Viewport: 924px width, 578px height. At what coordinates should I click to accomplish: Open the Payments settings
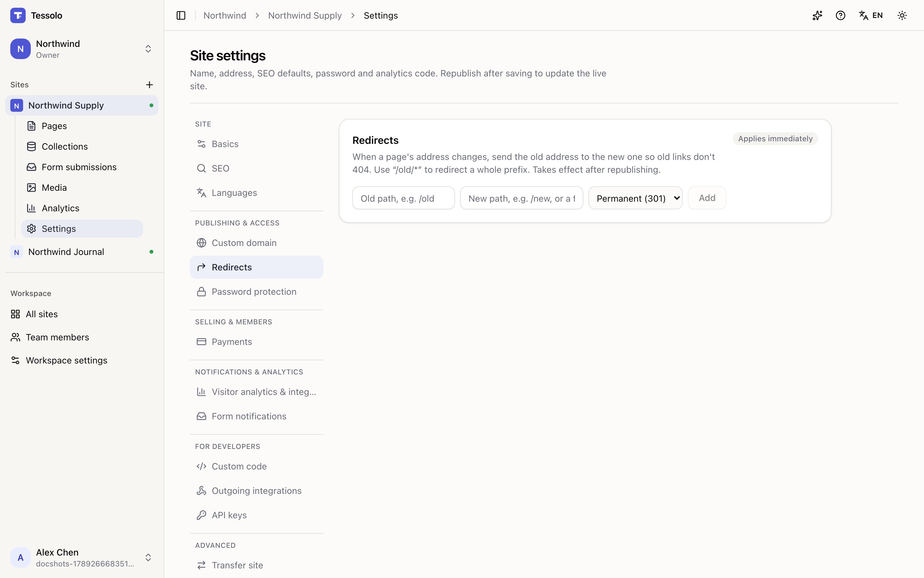(x=257, y=342)
